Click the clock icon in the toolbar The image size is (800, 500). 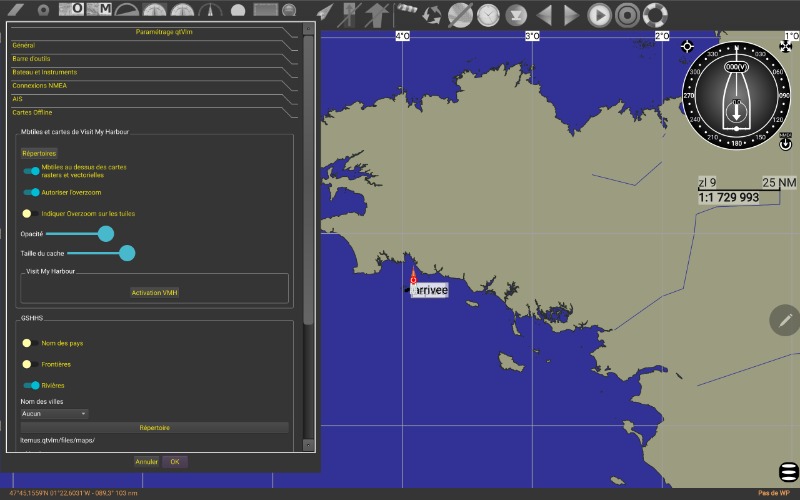pos(488,15)
